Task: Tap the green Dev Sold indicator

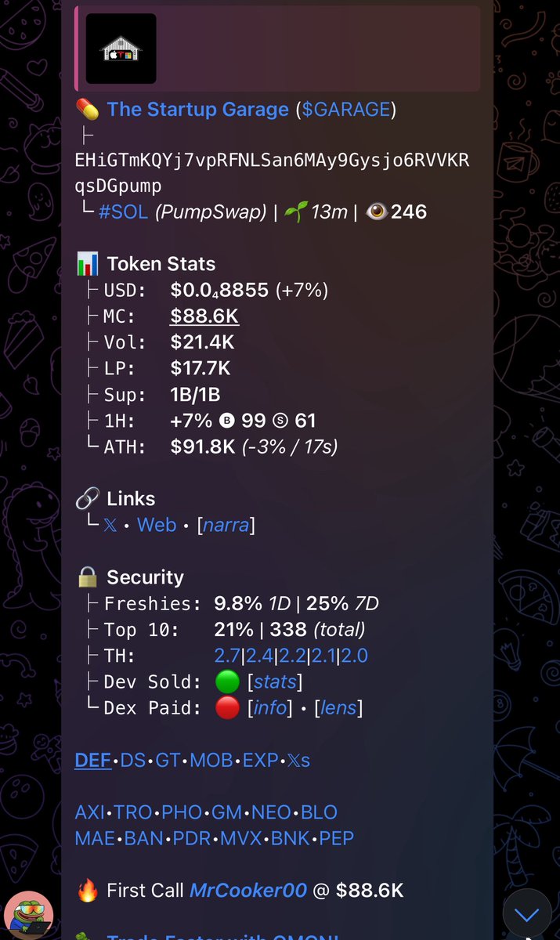Action: click(227, 681)
